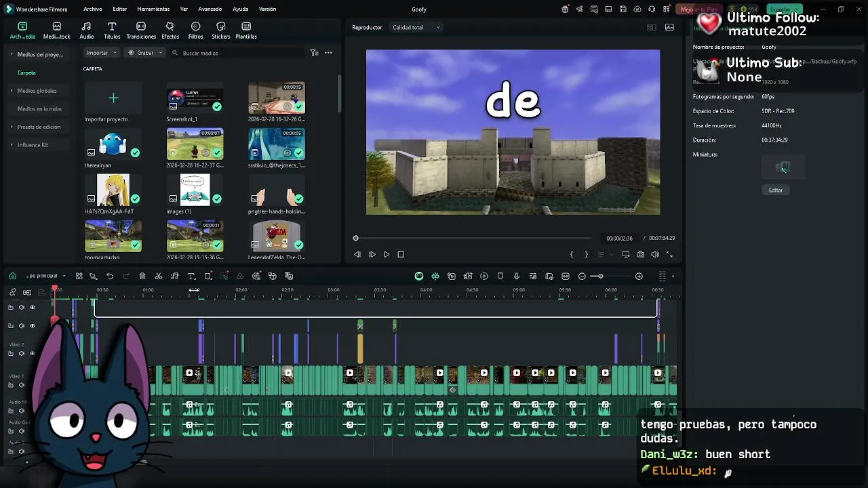The width and height of the screenshot is (868, 488).
Task: Collapse Medios del proyecto tree item
Action: point(12,54)
